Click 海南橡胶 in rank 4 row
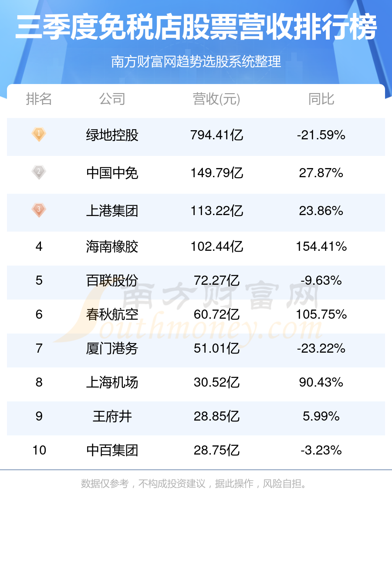 point(112,247)
